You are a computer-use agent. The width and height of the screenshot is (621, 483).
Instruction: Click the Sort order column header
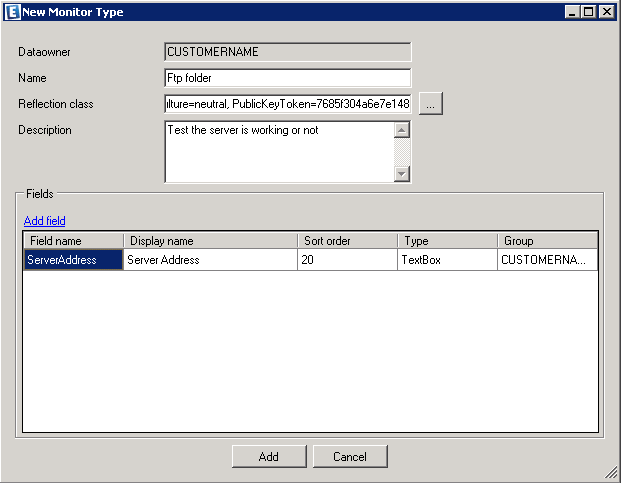[347, 241]
